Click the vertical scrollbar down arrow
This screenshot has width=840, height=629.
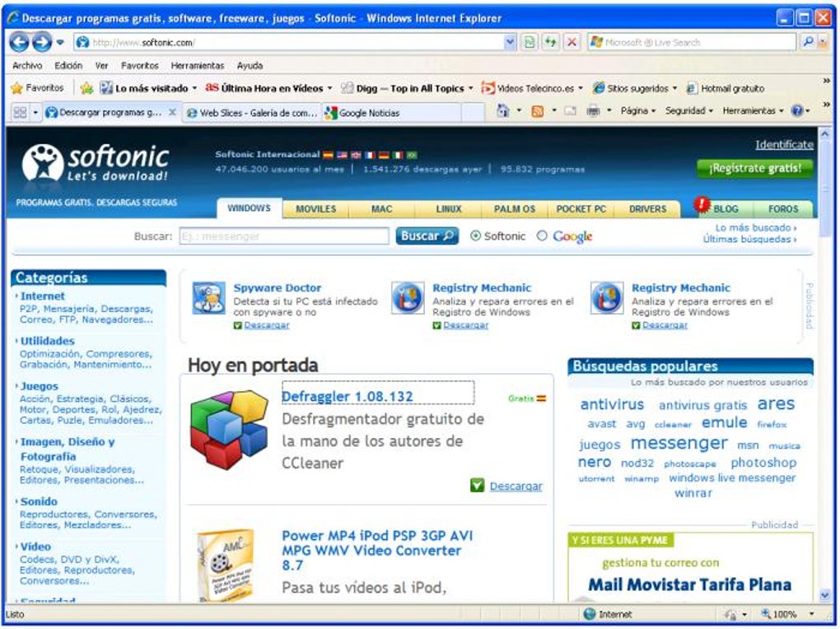point(825,594)
